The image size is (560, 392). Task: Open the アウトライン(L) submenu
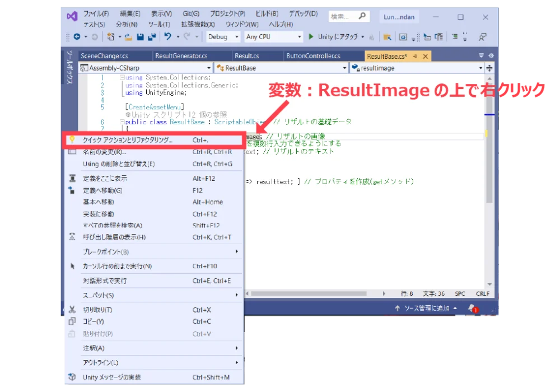[154, 362]
